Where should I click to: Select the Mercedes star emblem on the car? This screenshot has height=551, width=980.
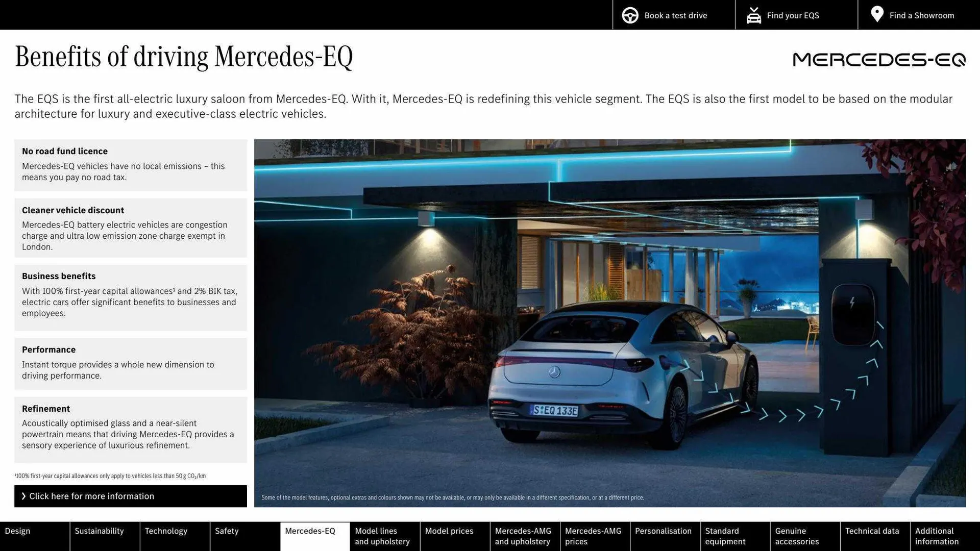click(554, 371)
